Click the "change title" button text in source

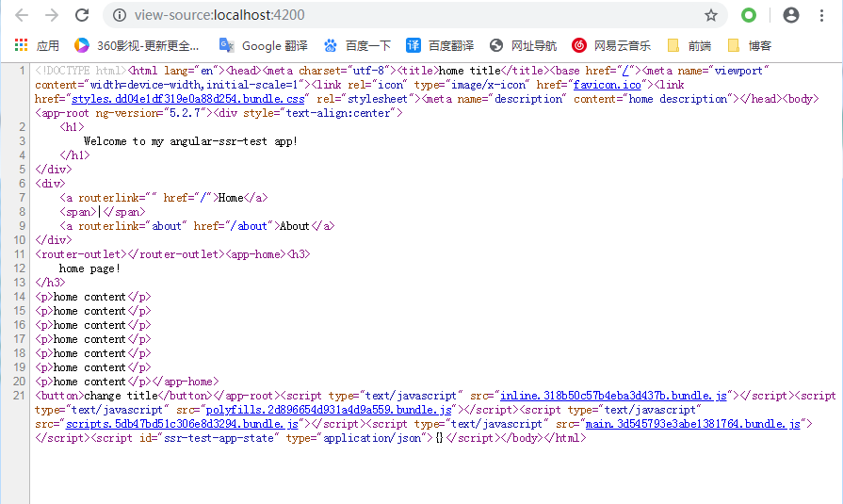[x=121, y=396]
